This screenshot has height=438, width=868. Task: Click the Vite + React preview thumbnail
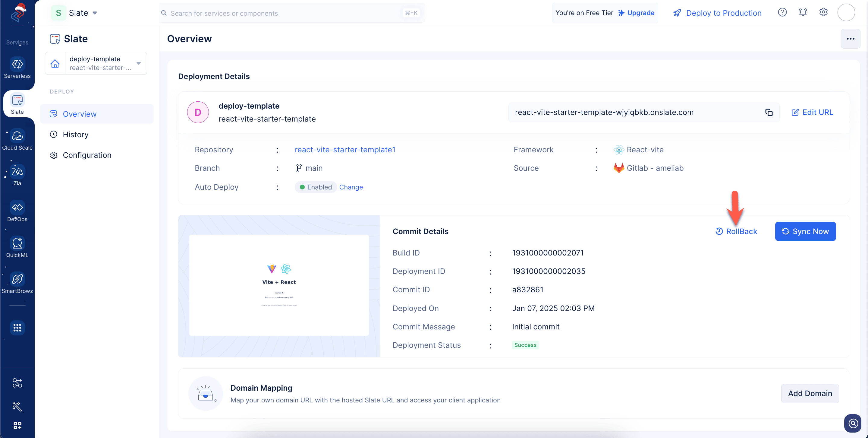tap(279, 285)
